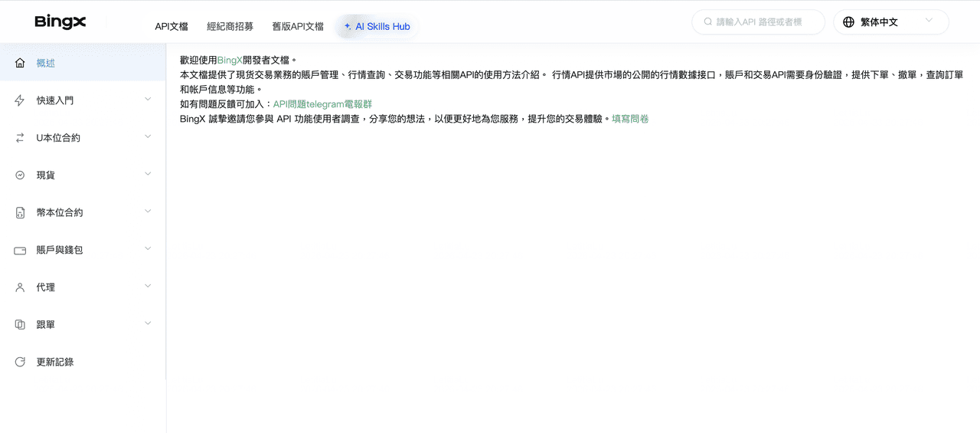Open the 繁体中文 language dropdown
The width and height of the screenshot is (980, 433).
coord(890,22)
